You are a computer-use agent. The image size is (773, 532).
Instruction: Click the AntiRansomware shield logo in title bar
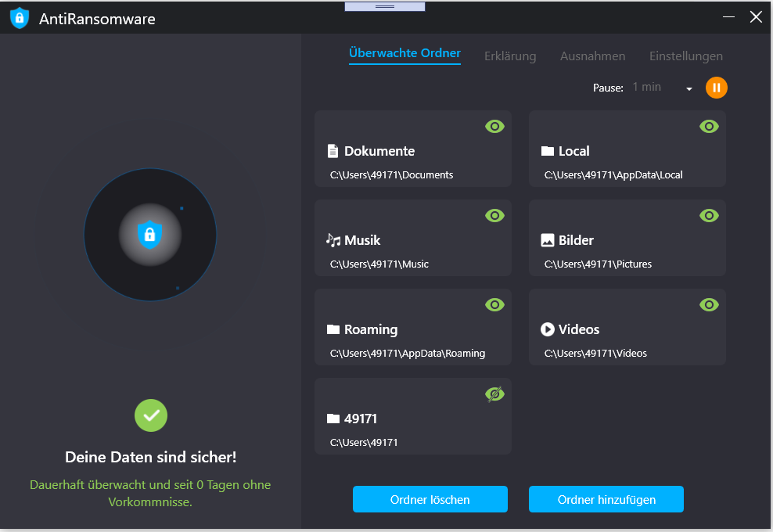tap(20, 18)
